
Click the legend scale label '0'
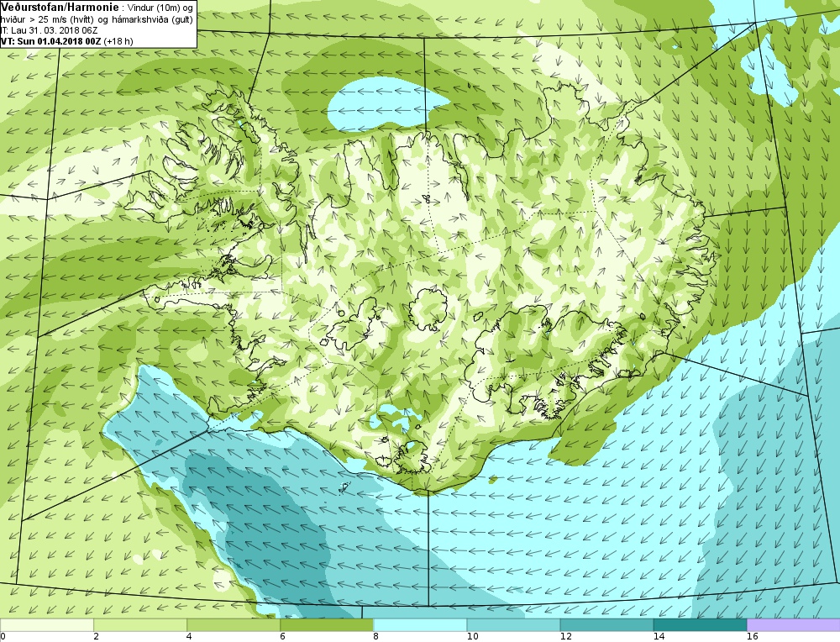click(x=3, y=637)
